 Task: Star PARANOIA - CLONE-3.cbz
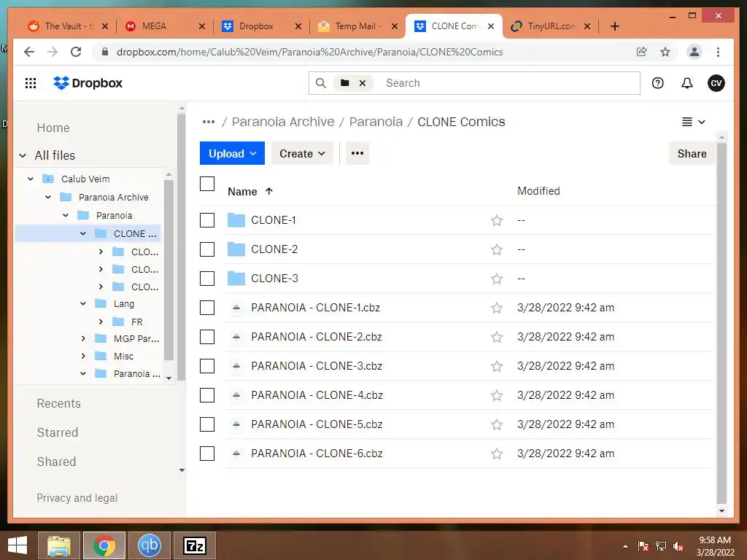(x=496, y=366)
